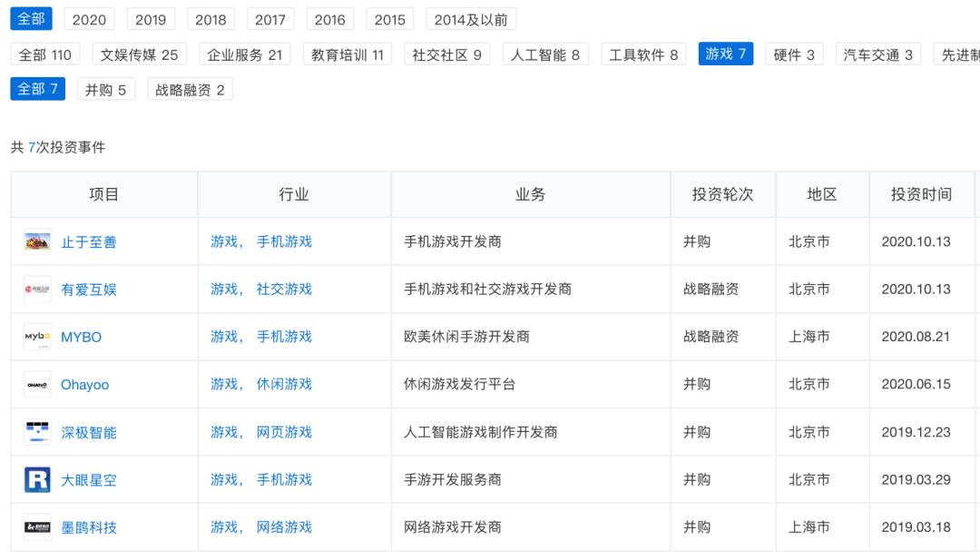Open the 深极智能 project logo
Screen dimensions: 980x560
click(37, 432)
